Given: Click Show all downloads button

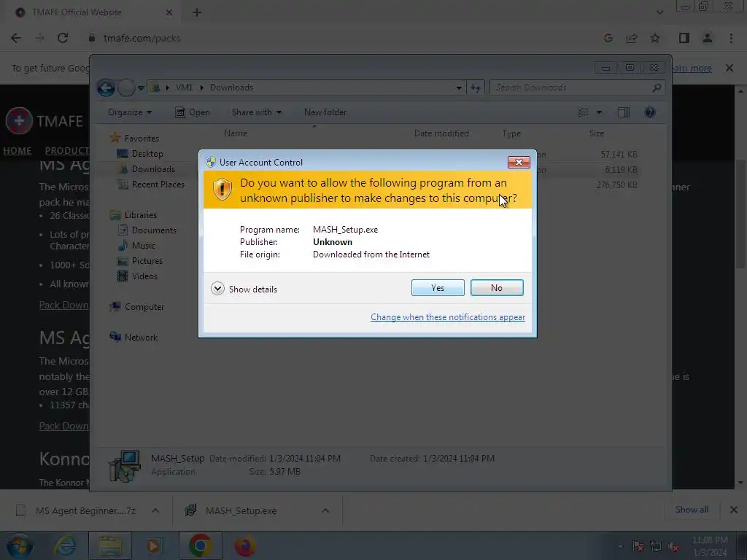Looking at the screenshot, I should [692, 510].
